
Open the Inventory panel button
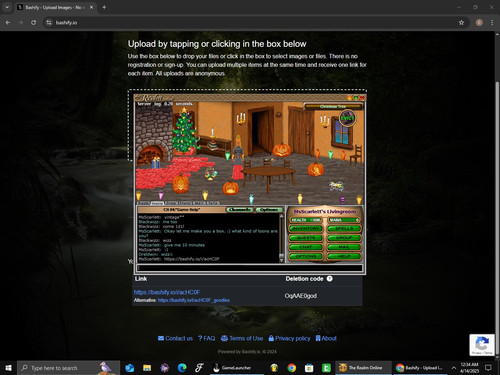coord(306,229)
